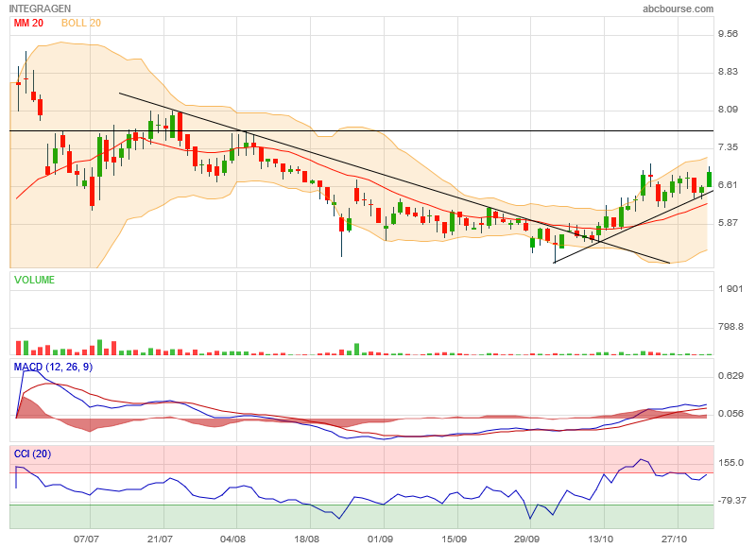This screenshot has height=548, width=756.
Task: Click the 07/07 date label
Action: [86, 539]
